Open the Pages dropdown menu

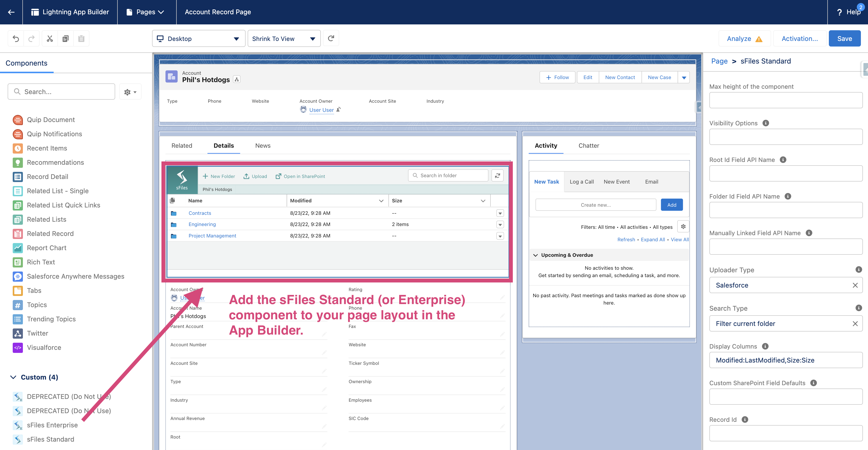pos(146,12)
